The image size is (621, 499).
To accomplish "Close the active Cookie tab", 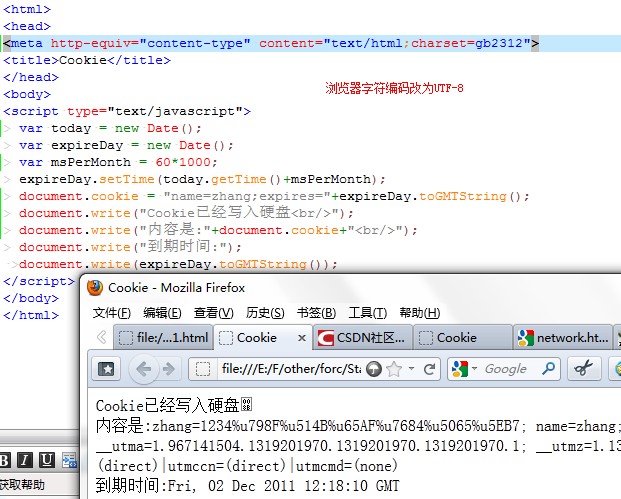I will tap(300, 338).
